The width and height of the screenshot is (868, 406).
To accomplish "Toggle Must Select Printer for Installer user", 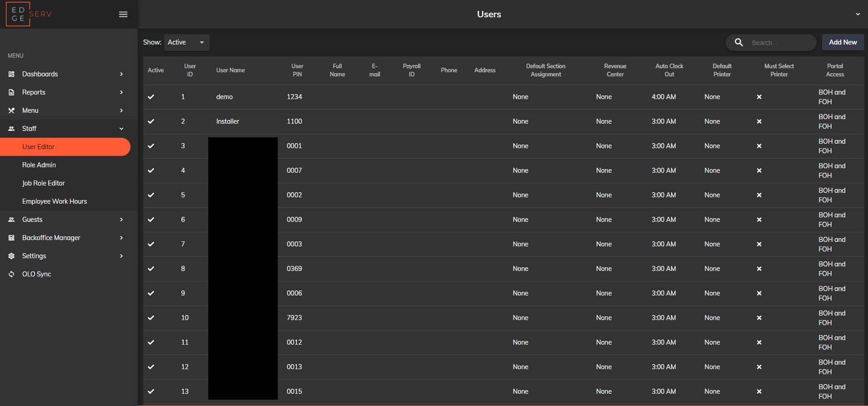I will coord(759,121).
